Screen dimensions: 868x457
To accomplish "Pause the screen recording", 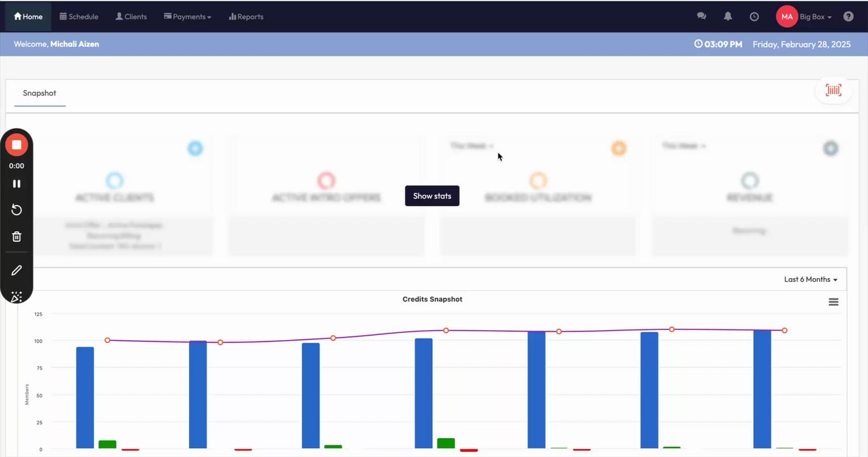I will click(x=16, y=183).
